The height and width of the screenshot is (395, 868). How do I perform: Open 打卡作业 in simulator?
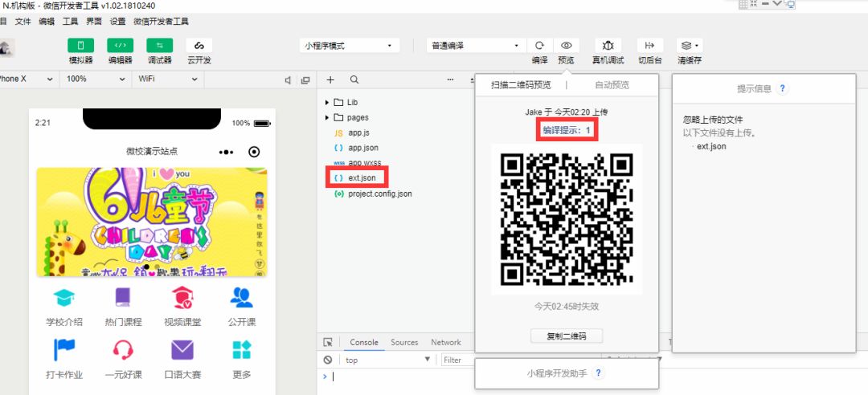click(x=64, y=360)
